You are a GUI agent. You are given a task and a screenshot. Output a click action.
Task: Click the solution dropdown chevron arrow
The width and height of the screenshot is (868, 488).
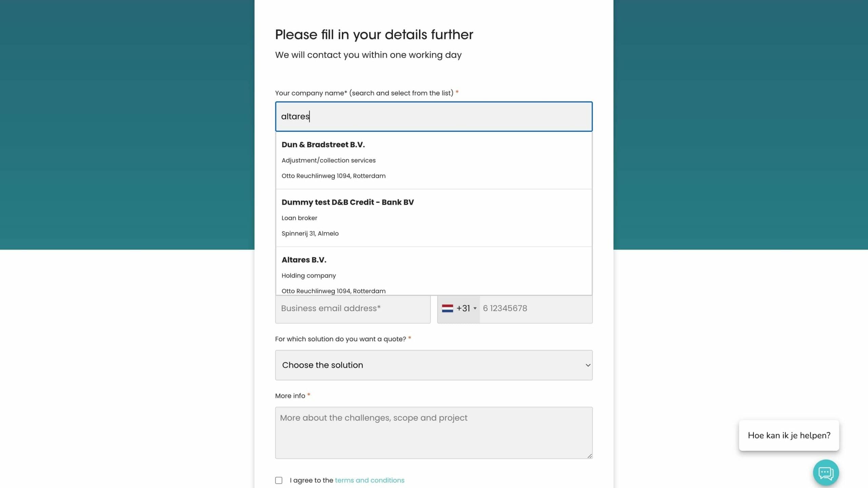tap(588, 365)
